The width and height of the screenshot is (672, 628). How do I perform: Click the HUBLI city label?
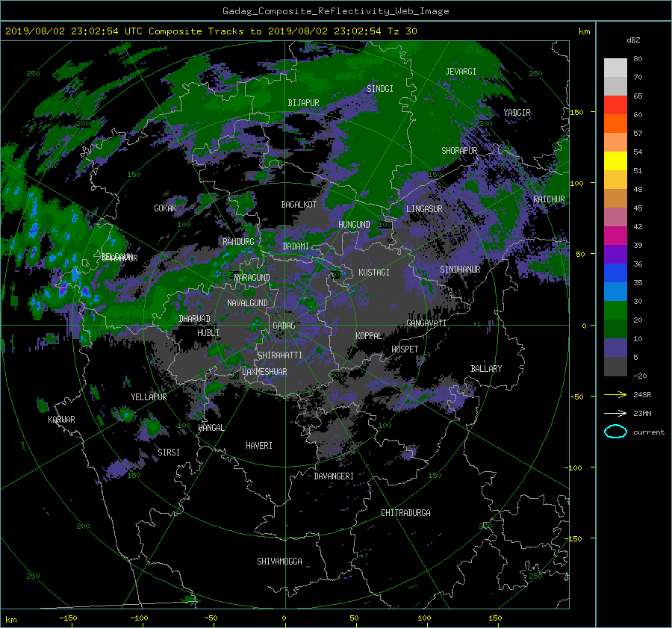[208, 333]
